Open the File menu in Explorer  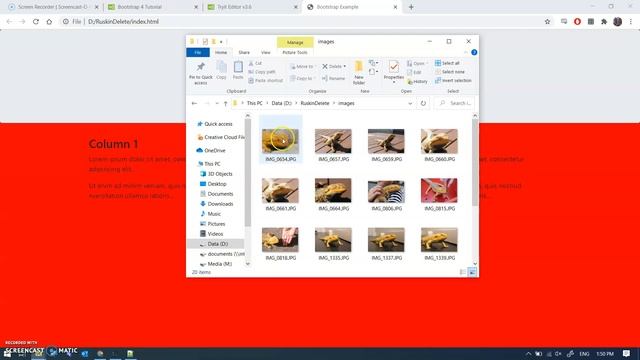click(198, 52)
